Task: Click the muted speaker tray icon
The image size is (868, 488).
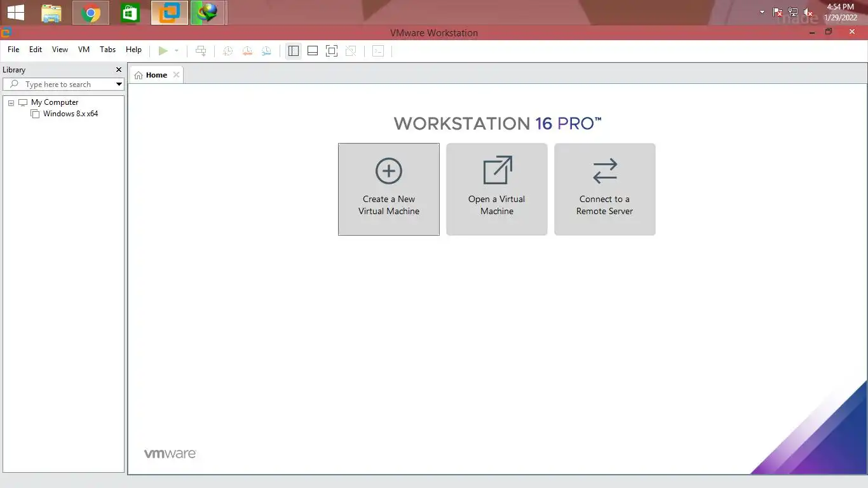Action: point(808,12)
